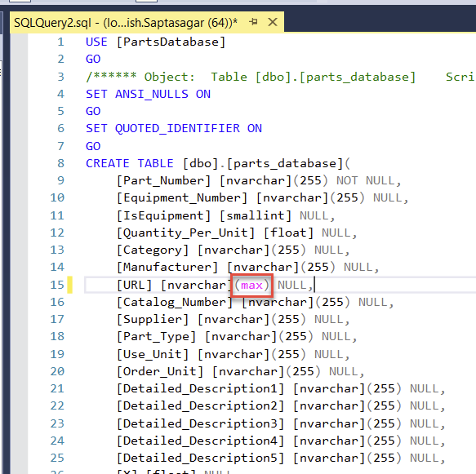Click '[Detailed_Description2]' column name
The width and height of the screenshot is (476, 474).
(200, 406)
